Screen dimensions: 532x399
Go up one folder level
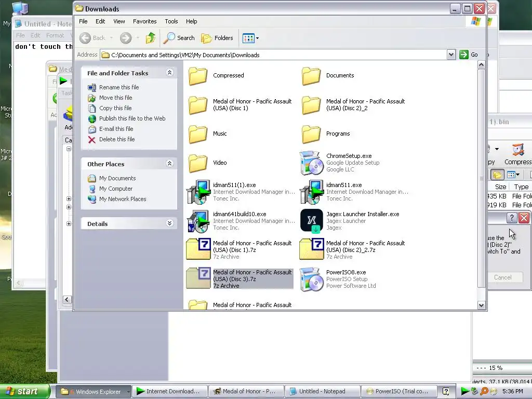[x=150, y=38]
